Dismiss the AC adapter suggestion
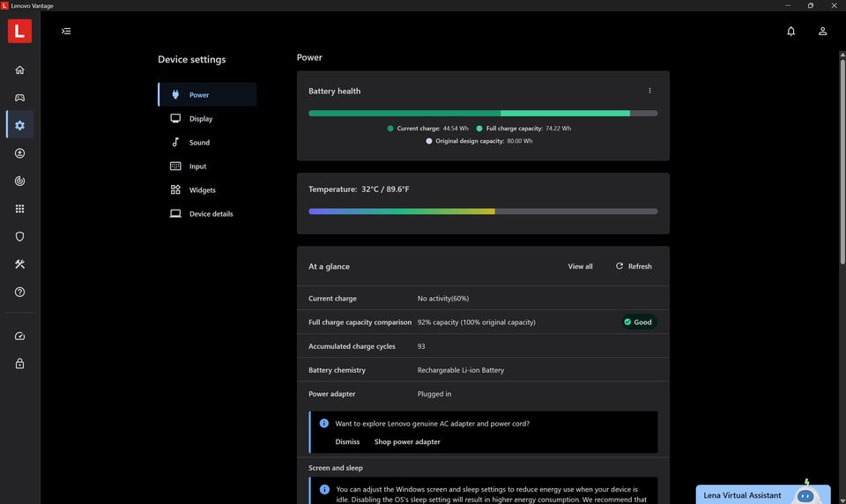Image resolution: width=846 pixels, height=504 pixels. click(347, 441)
